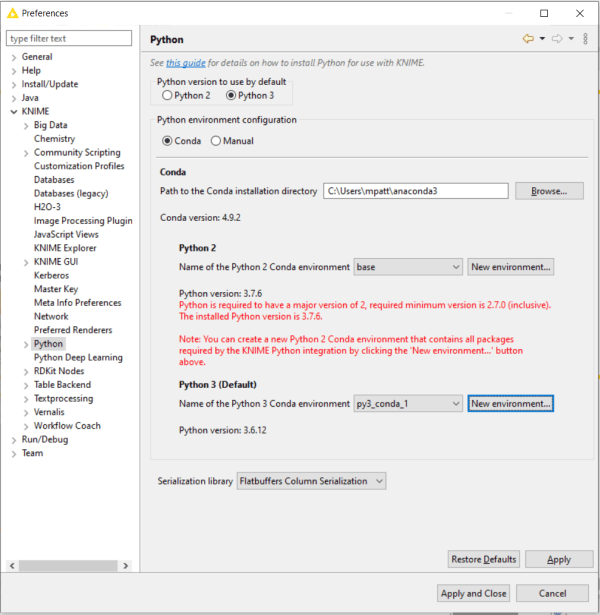Image resolution: width=600 pixels, height=615 pixels.
Task: Click the back navigation arrow icon
Action: (528, 38)
